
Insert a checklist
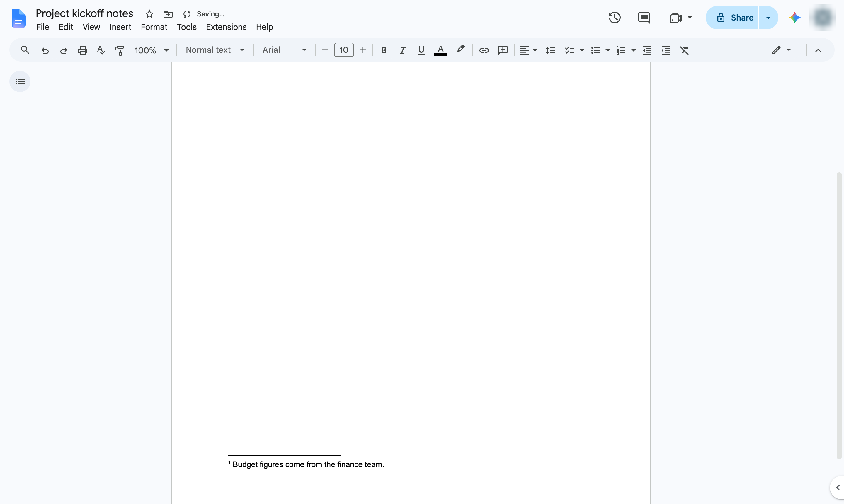(570, 50)
